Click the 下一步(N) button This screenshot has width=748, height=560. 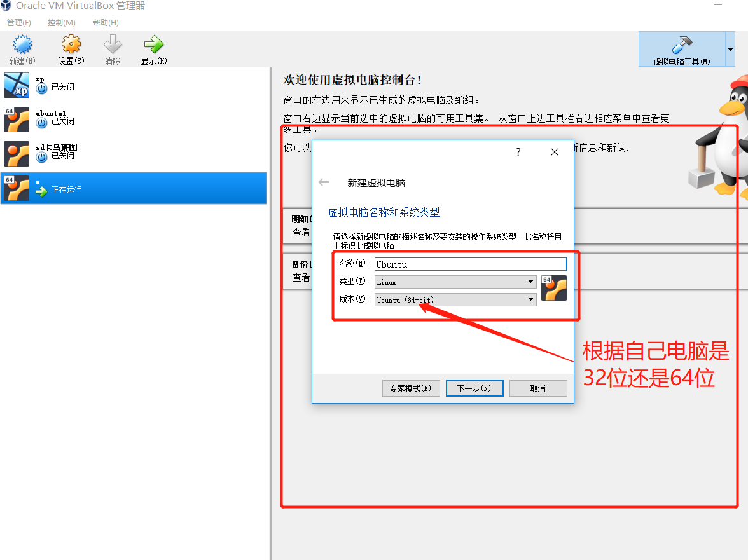[x=474, y=388]
